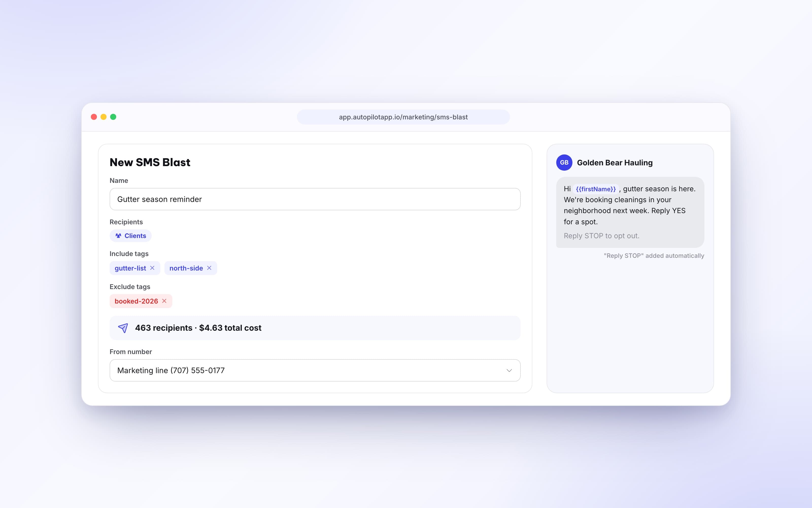812x508 pixels.
Task: Open the Marketing line number selector
Action: (315, 370)
